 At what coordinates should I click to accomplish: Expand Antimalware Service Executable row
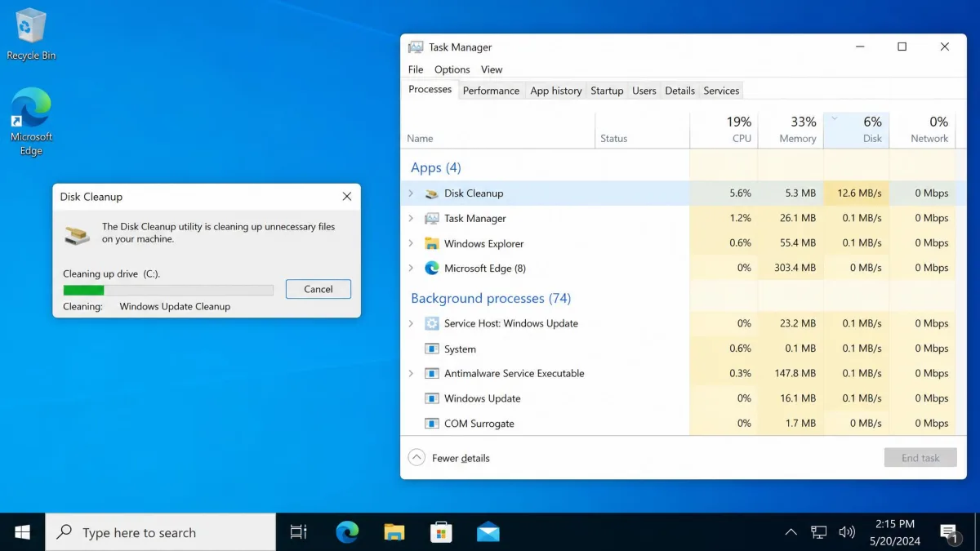click(x=411, y=373)
